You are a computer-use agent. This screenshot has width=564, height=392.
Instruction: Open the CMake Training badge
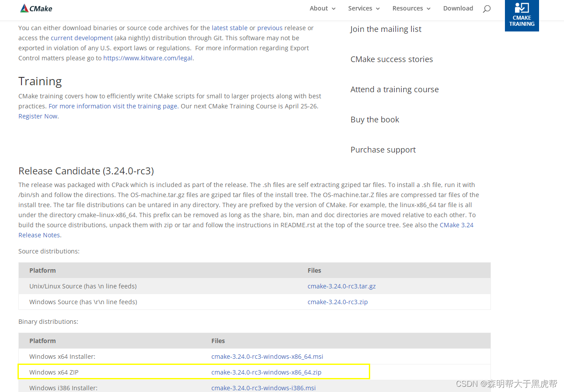pos(522,15)
